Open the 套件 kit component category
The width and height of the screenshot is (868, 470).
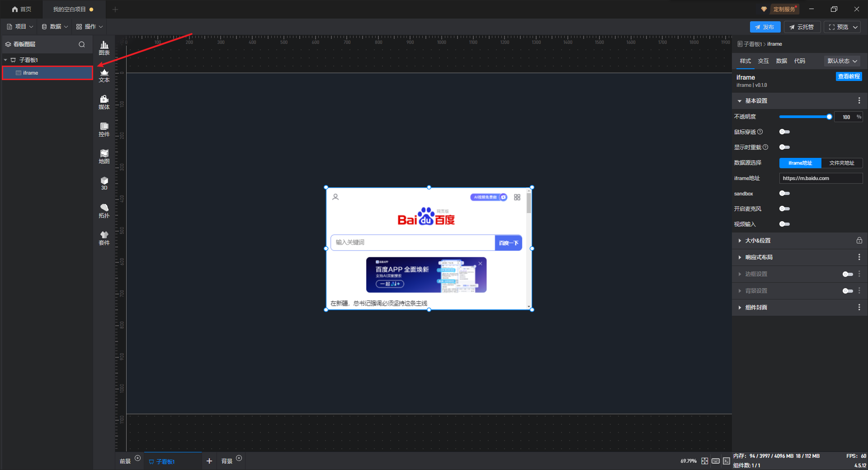click(104, 238)
